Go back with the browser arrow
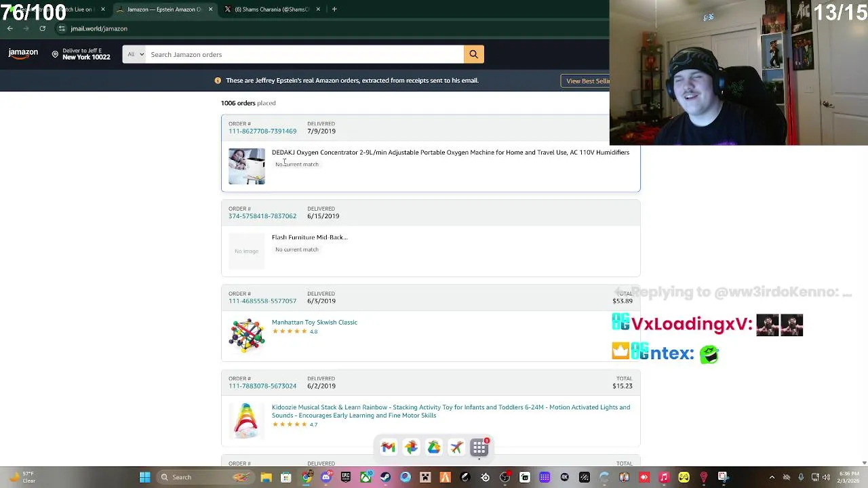 click(9, 28)
